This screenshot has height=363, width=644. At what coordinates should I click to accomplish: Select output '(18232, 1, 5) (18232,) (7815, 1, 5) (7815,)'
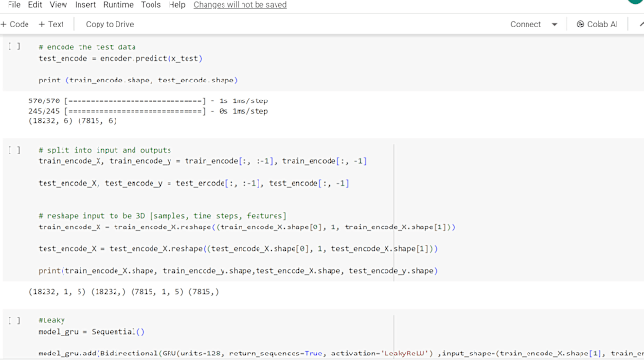(x=124, y=292)
